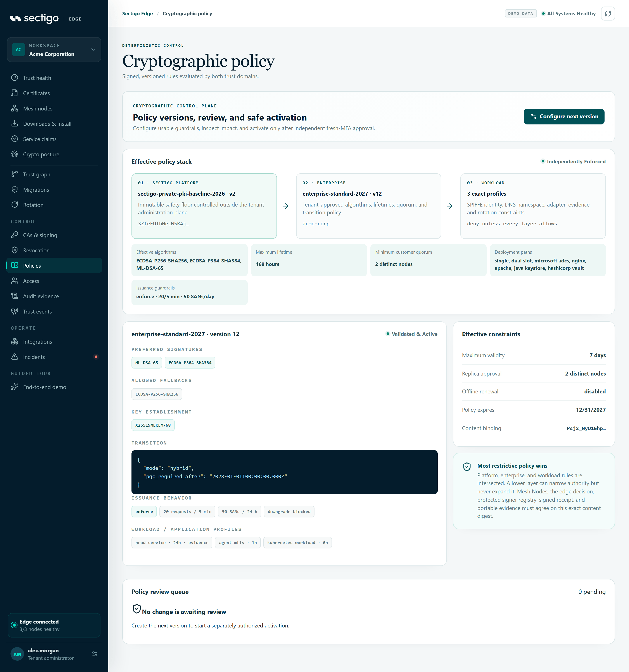Click the agent-mtls · 1h profile chip
The width and height of the screenshot is (629, 672).
[x=238, y=543]
